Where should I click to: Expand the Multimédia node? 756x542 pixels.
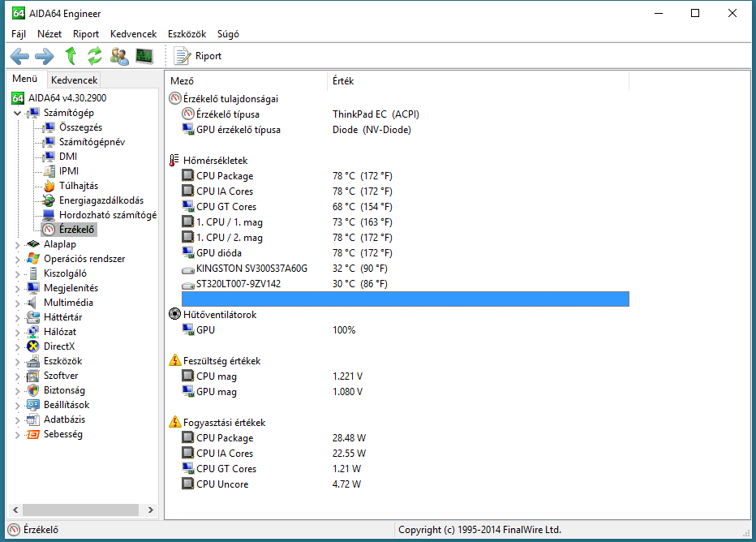(x=18, y=303)
